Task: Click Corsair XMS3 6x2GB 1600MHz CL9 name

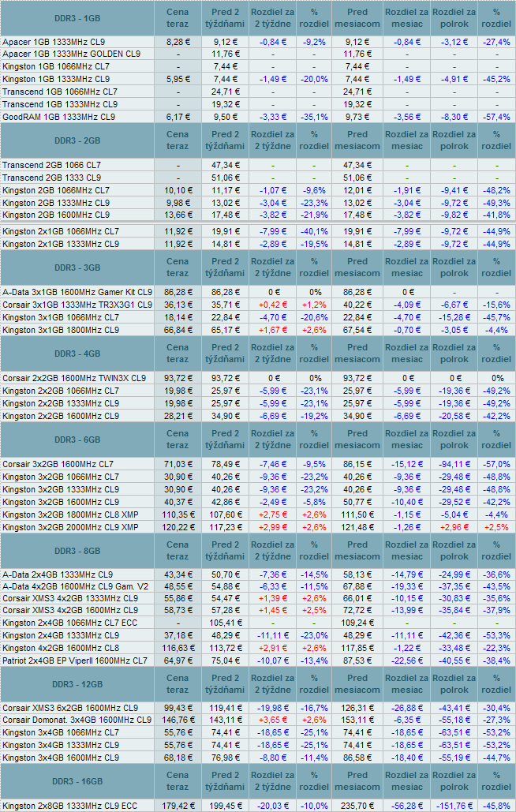Action: [70, 708]
